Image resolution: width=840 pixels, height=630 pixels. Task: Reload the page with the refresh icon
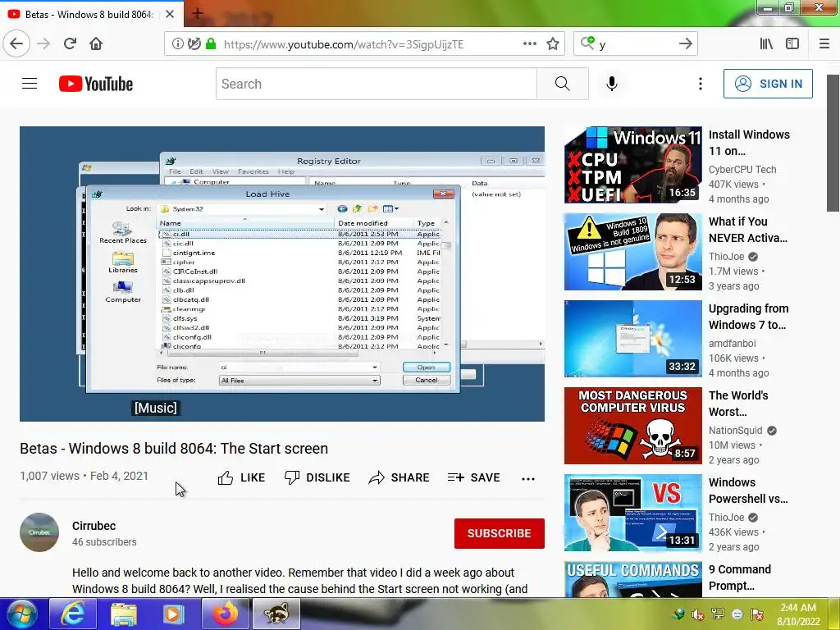tap(70, 43)
